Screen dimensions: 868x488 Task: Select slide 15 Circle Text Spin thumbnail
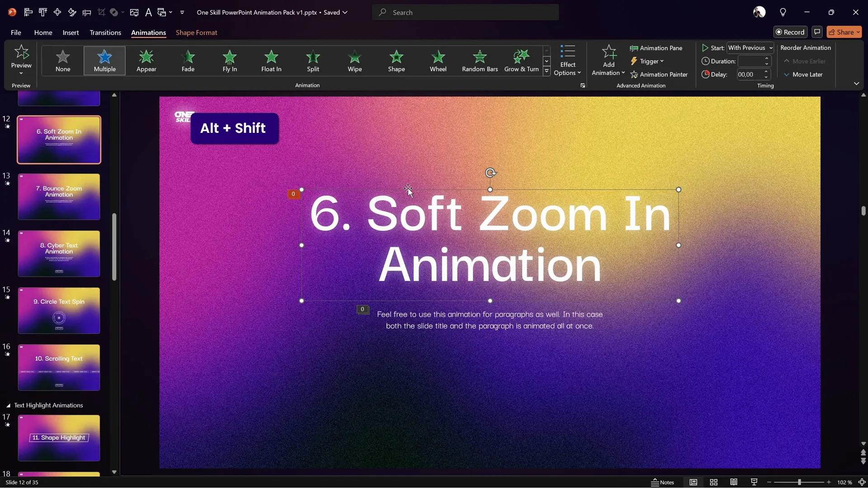pyautogui.click(x=59, y=311)
